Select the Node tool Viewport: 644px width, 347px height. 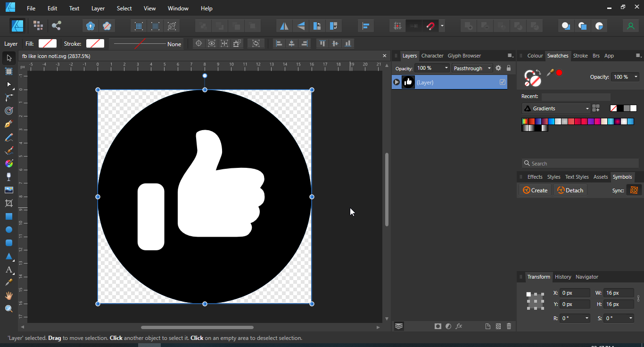[x=8, y=84]
